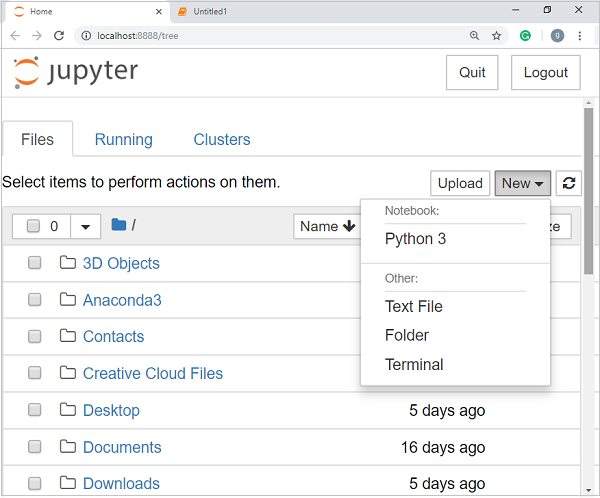The image size is (600, 498).
Task: Click the browser zoom magnifier icon
Action: [x=474, y=35]
